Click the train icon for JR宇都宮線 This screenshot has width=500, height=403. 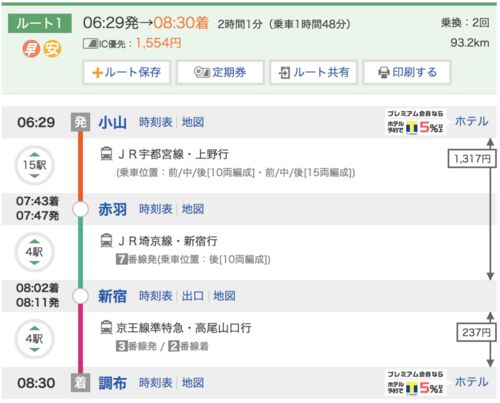tap(106, 154)
